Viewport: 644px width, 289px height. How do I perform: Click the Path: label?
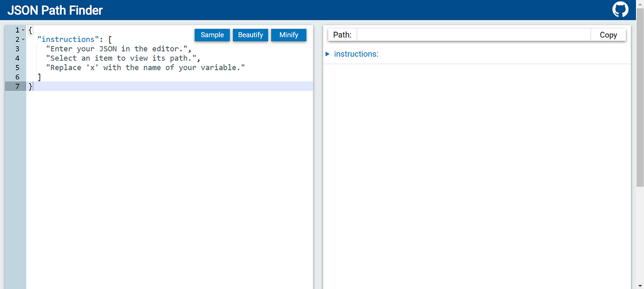(x=342, y=35)
